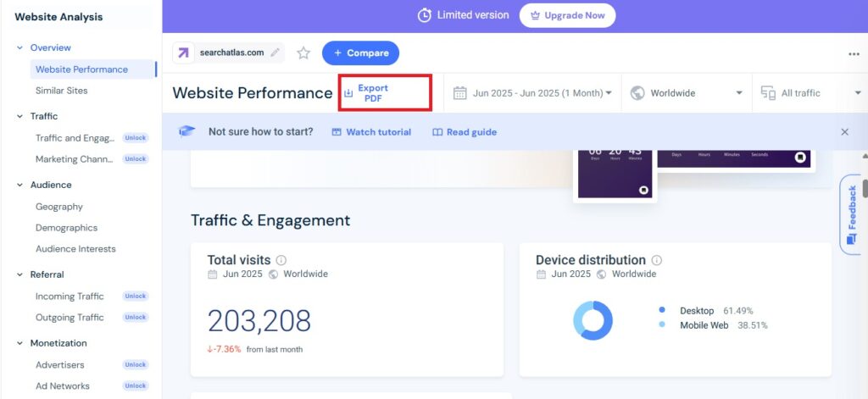Click the globe icon beside Worldwide filter
The image size is (868, 399).
(637, 93)
